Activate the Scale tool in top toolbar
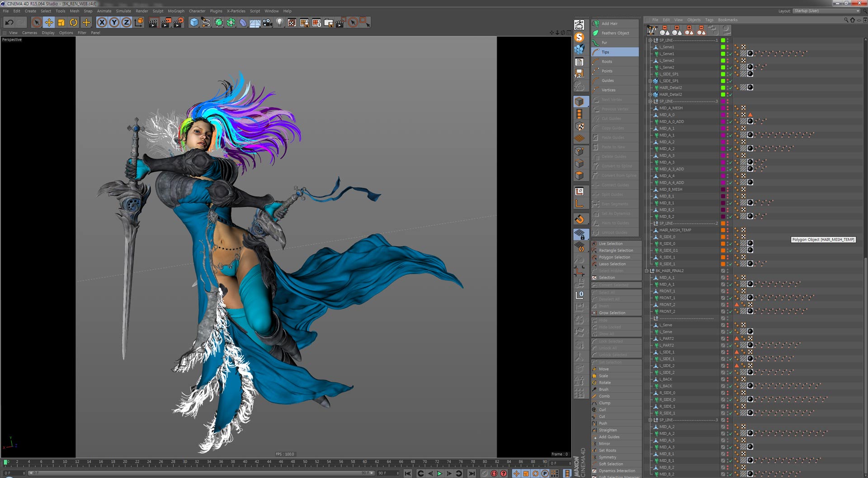 (61, 22)
